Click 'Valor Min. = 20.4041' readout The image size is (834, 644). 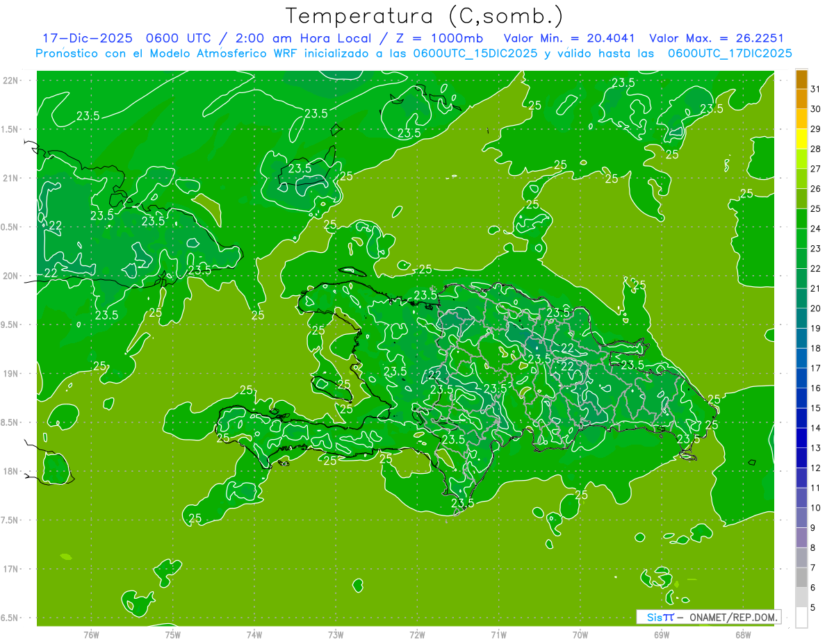click(x=569, y=39)
